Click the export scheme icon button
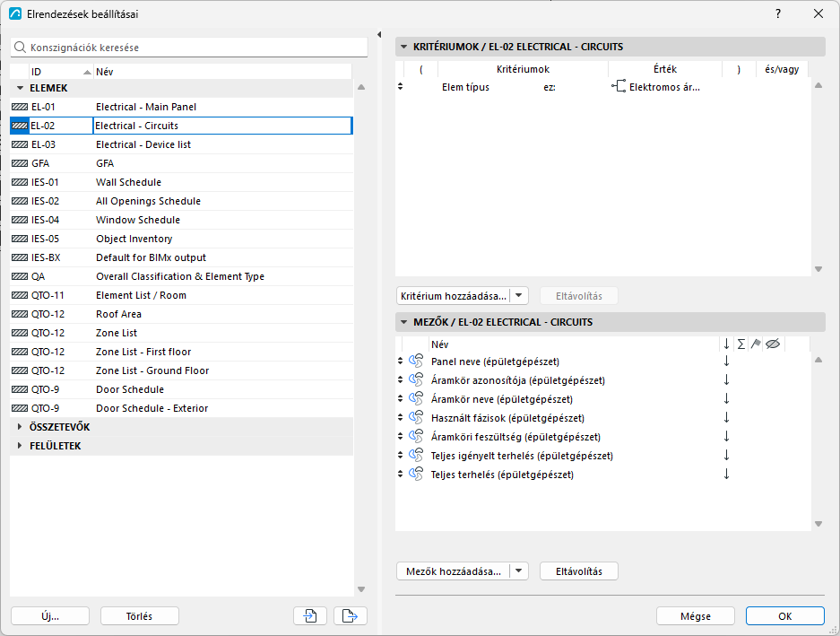 [351, 615]
